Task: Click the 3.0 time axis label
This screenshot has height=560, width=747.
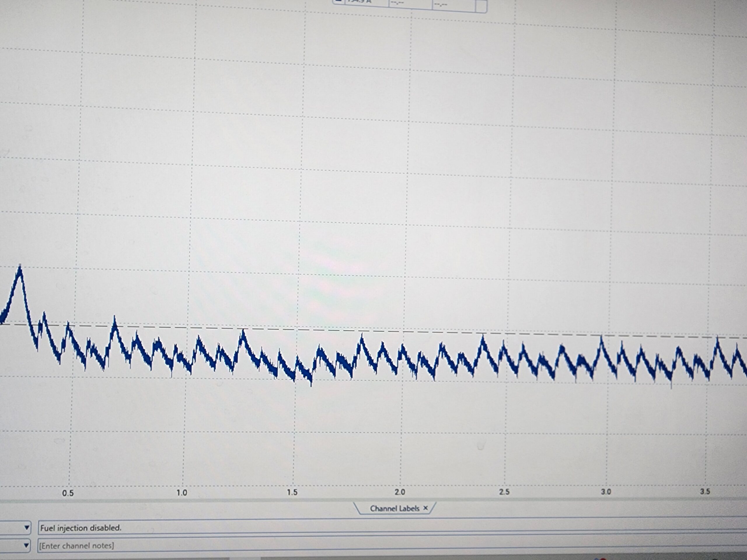Action: click(606, 491)
